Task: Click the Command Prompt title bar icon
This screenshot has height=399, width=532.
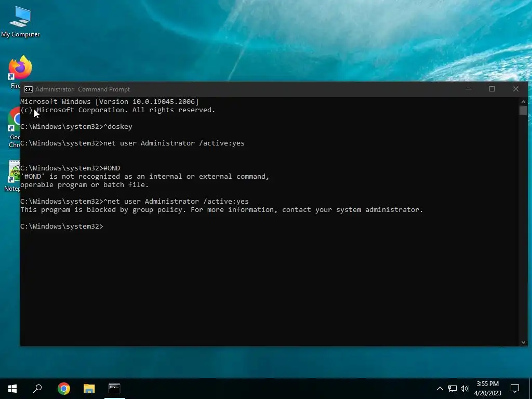Action: [x=29, y=89]
